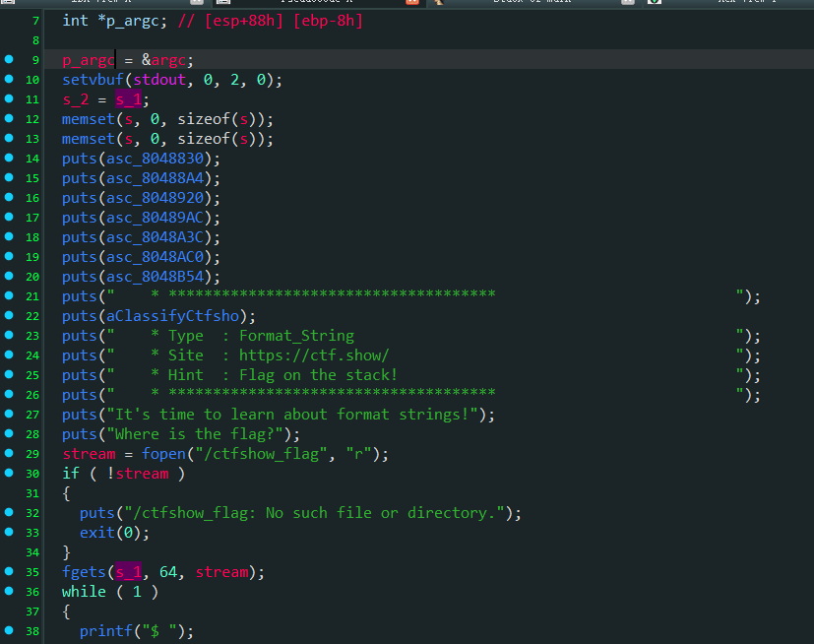Click the marker dot next to exit(0) line
The height and width of the screenshot is (644, 814).
point(9,533)
